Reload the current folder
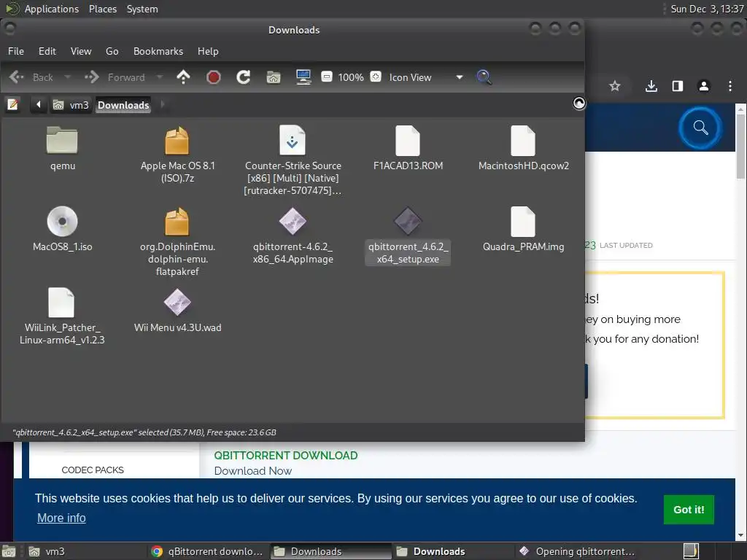 (x=244, y=77)
